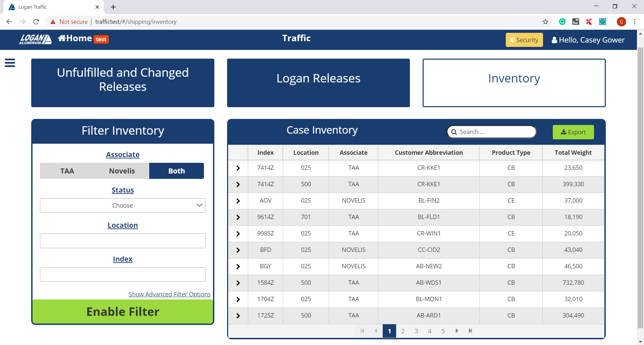The width and height of the screenshot is (644, 345).
Task: Click the user profile icon beside Hello
Action: (554, 40)
